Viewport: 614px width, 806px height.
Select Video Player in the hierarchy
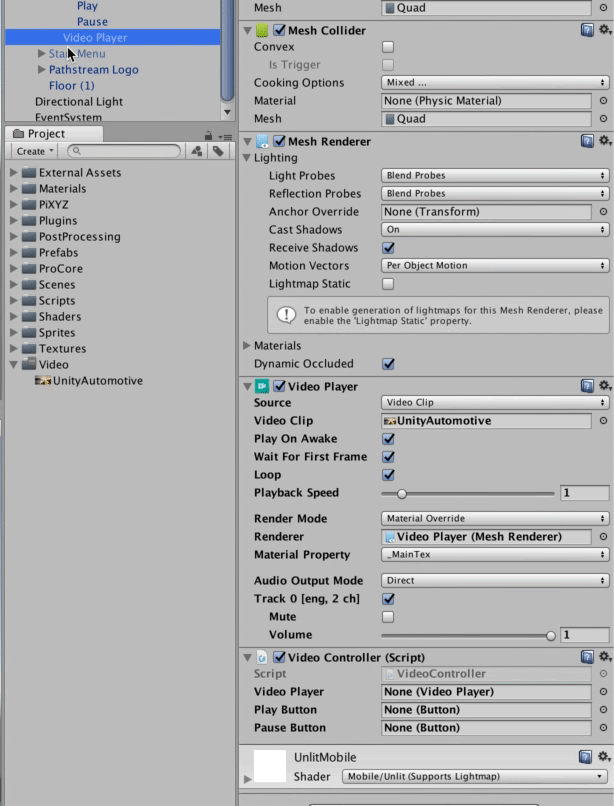[x=95, y=38]
